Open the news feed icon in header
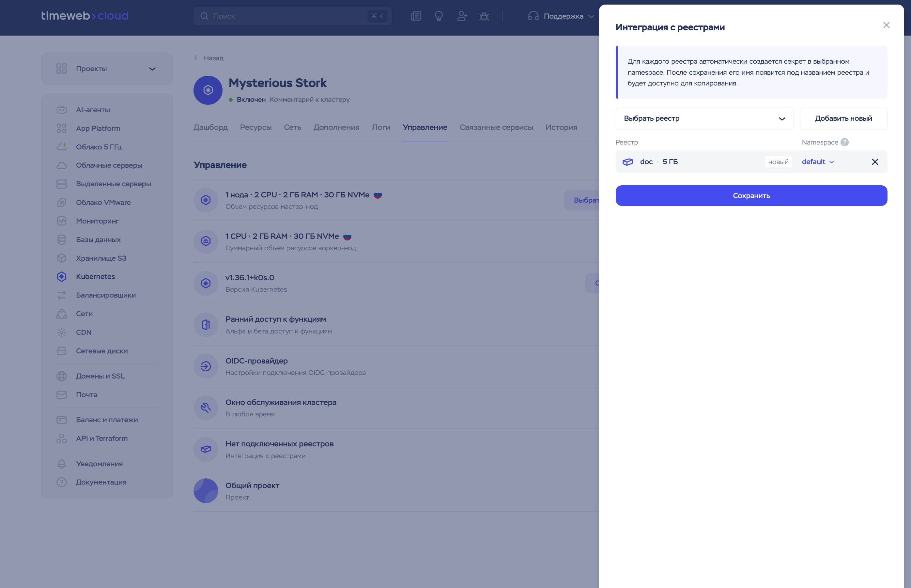 coord(416,16)
